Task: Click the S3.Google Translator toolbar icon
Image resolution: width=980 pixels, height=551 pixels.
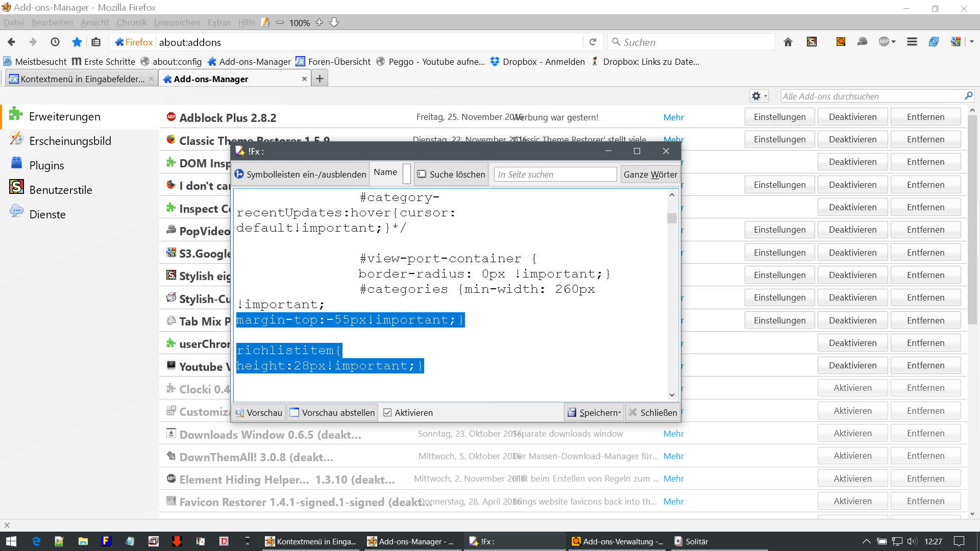Action: point(956,42)
